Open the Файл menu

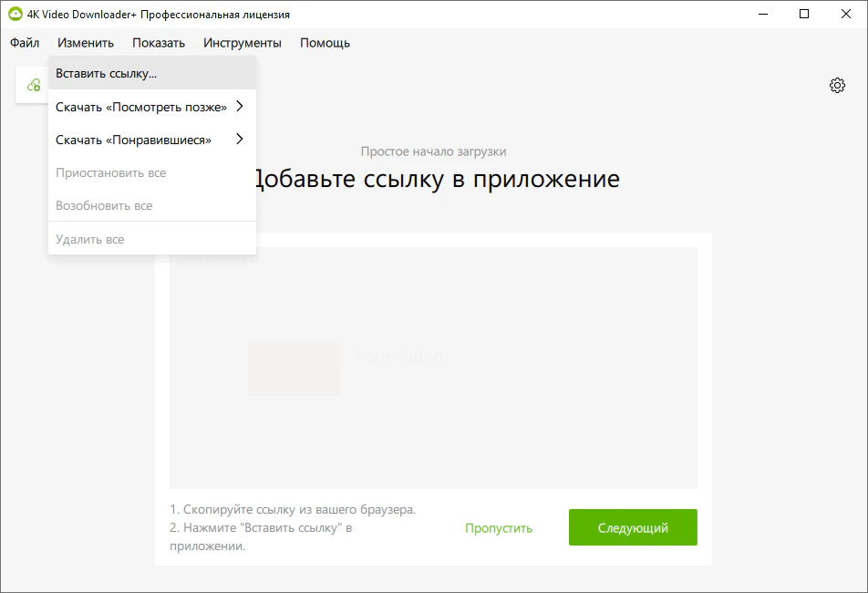coord(25,43)
